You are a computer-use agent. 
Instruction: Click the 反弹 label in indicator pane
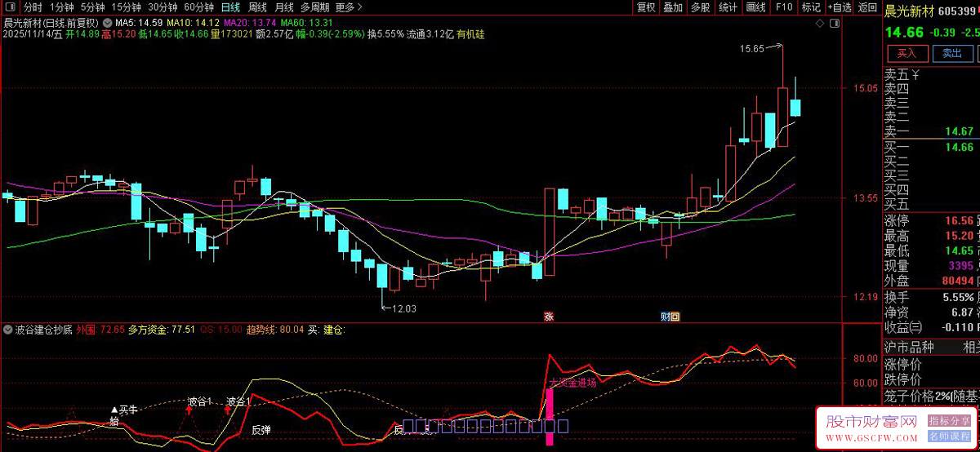coord(261,429)
